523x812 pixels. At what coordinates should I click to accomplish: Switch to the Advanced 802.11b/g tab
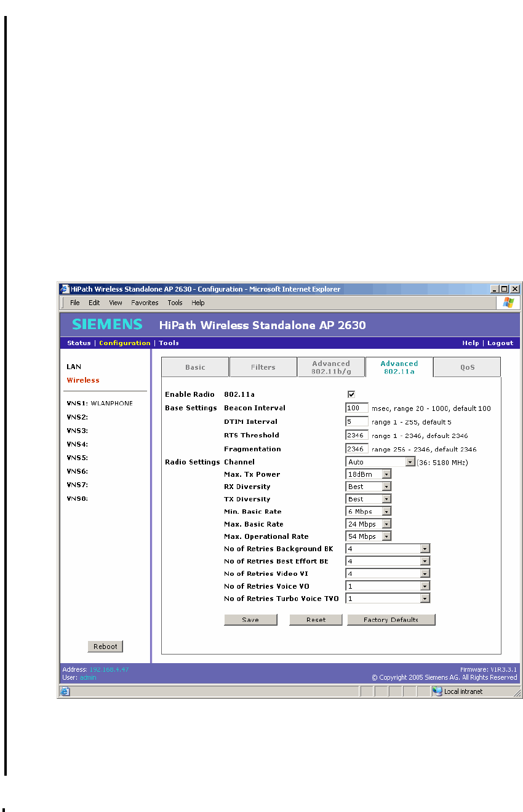click(331, 367)
